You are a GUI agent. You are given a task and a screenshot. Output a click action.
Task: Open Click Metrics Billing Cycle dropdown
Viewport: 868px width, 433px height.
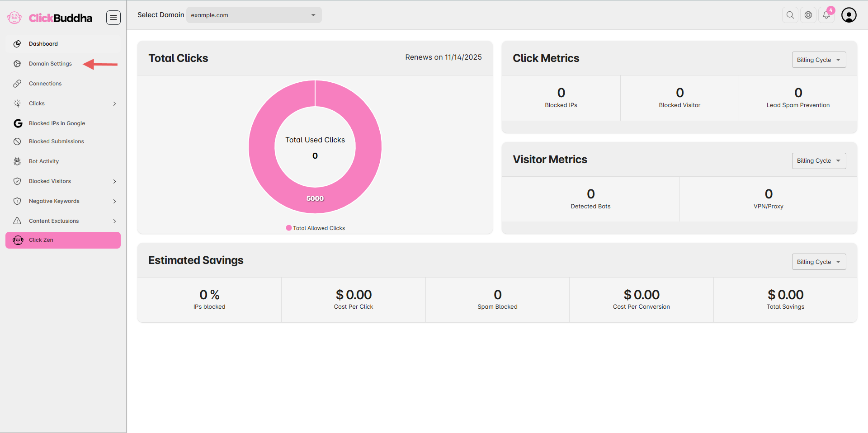[818, 60]
